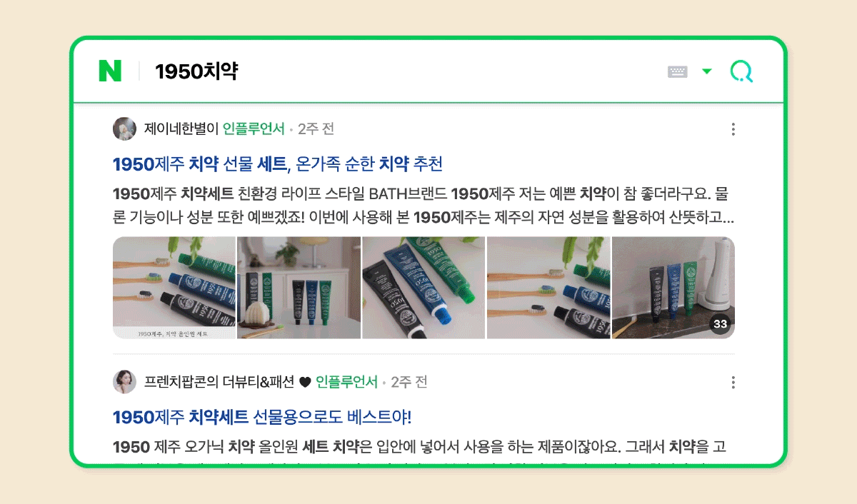The width and height of the screenshot is (857, 504).
Task: Click the search magnifier icon
Action: coord(741,71)
